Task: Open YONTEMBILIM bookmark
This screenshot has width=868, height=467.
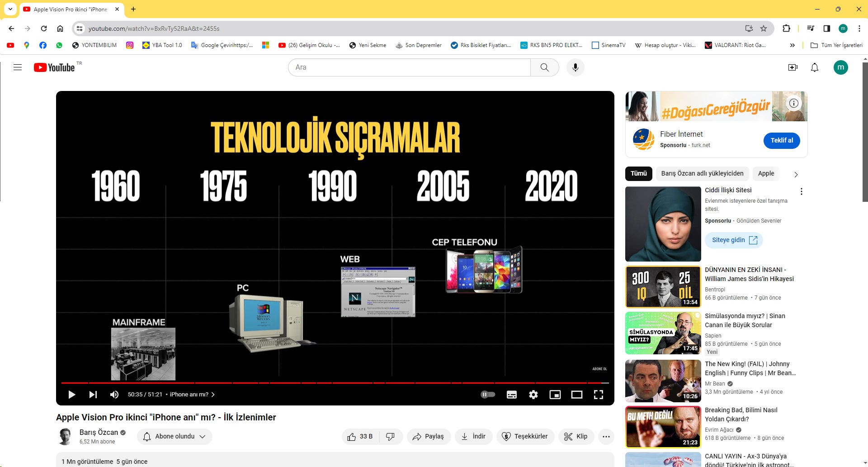Action: (x=94, y=45)
